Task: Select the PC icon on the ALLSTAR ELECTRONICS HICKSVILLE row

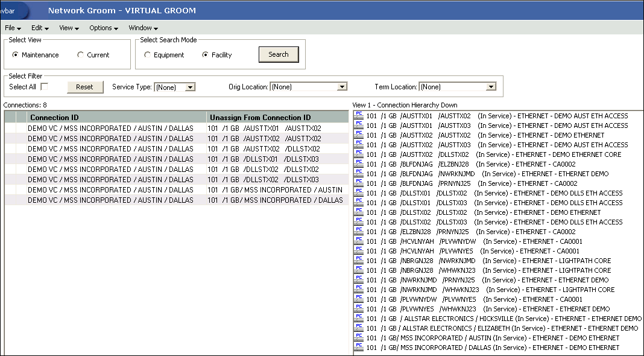Action: pos(358,318)
